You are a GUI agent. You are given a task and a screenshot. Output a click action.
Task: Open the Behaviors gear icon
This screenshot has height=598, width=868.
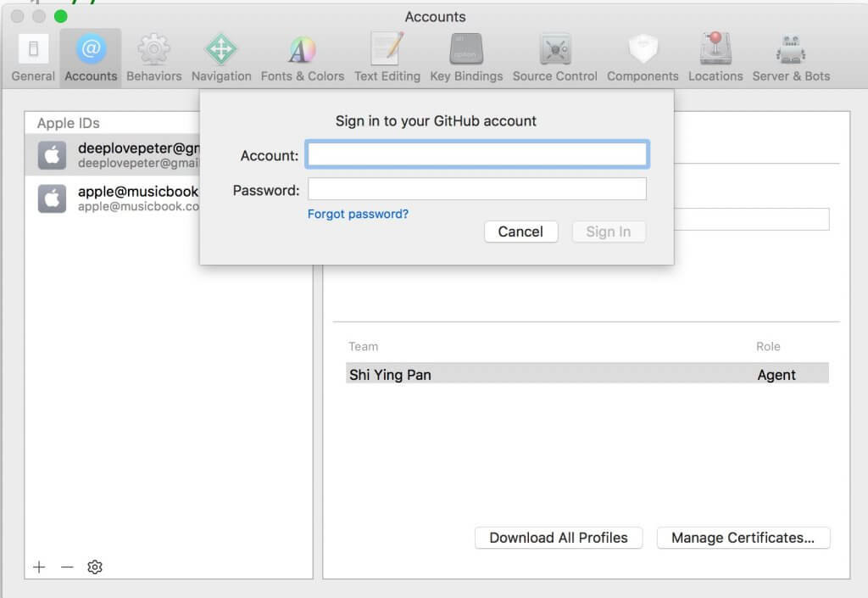click(x=154, y=49)
